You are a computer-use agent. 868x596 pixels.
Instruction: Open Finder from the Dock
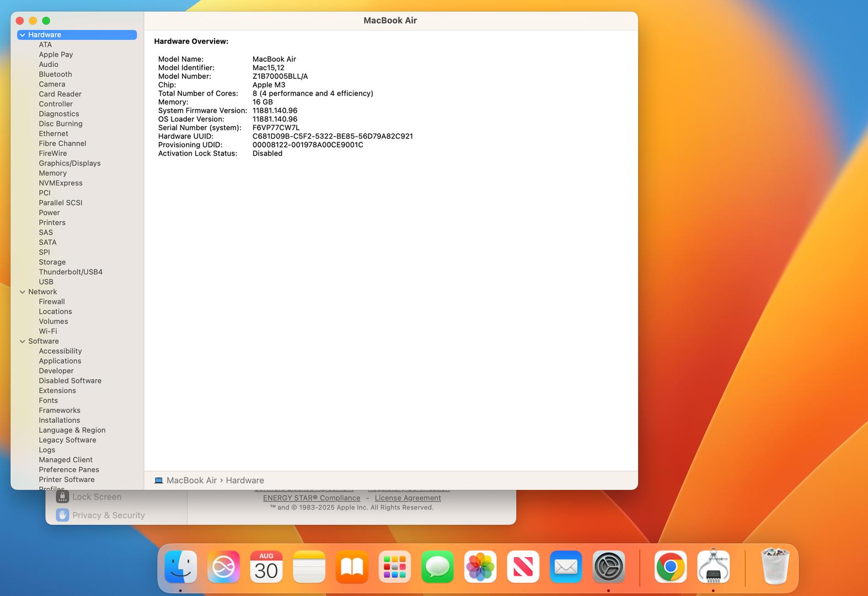point(180,567)
